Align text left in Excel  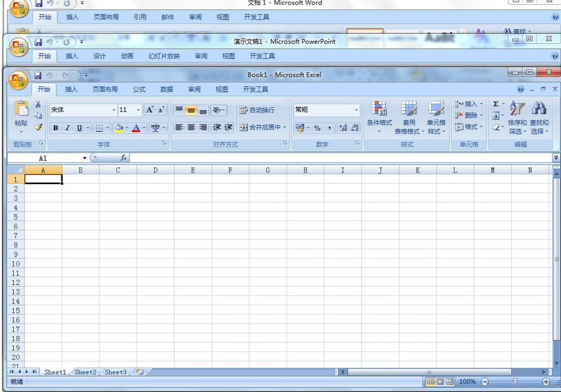tap(179, 127)
